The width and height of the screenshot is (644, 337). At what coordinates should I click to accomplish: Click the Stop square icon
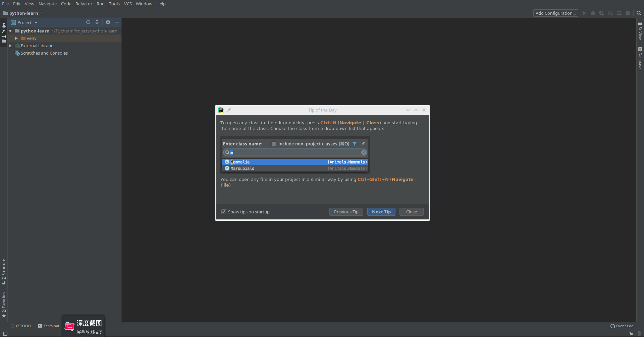click(x=628, y=13)
